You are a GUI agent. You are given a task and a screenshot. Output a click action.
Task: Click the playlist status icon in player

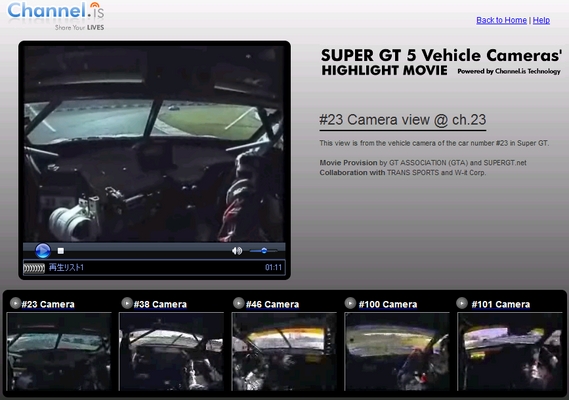34,268
